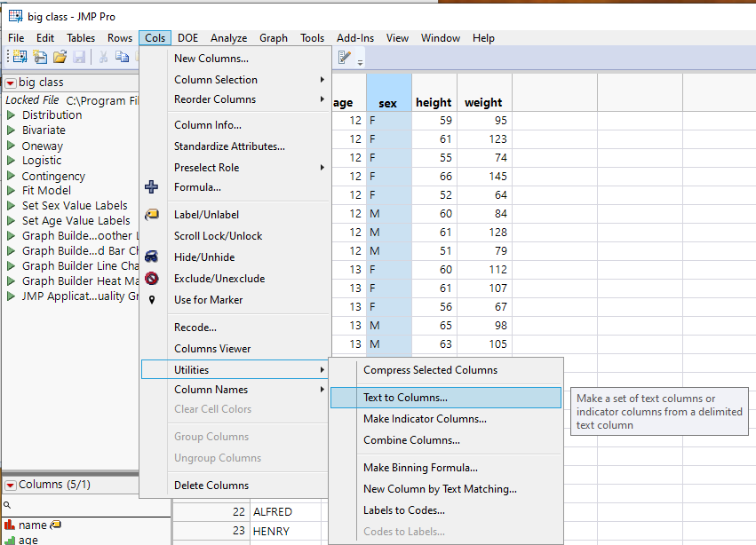Open the Columns (5/1) red triangle menu
Screen dimensions: 756x545
[x=11, y=486]
